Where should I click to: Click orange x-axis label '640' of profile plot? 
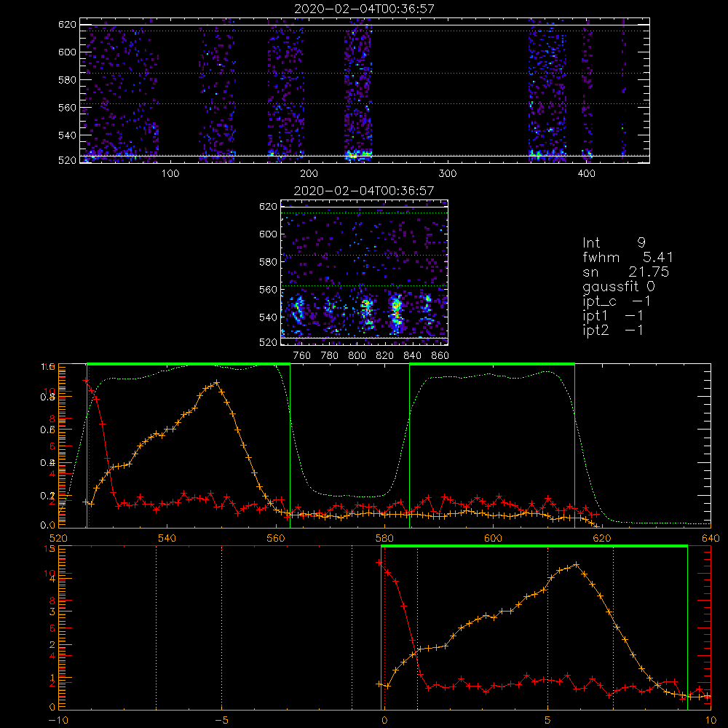click(x=711, y=538)
